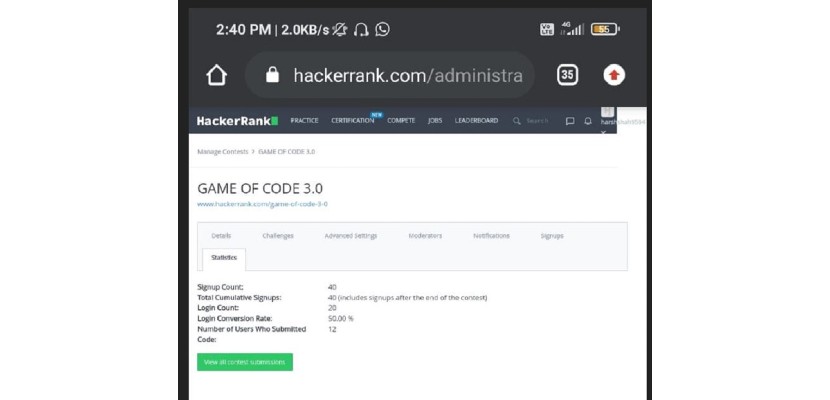Tap the battery indicator icon
This screenshot has height=400, width=830.
coord(605,30)
